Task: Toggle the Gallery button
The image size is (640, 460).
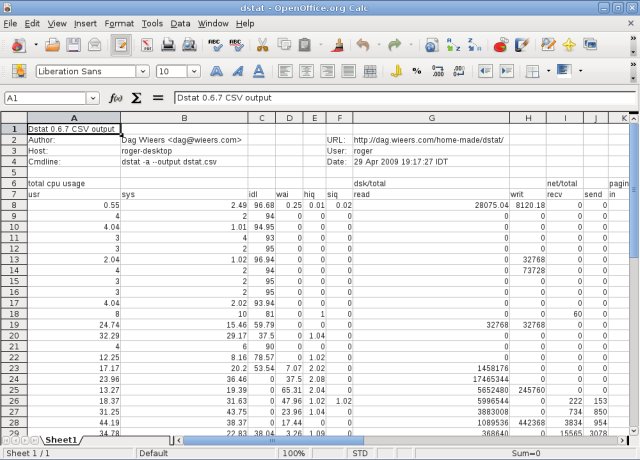Action: pos(591,45)
